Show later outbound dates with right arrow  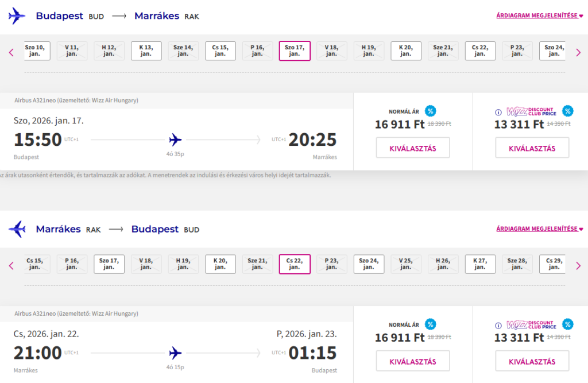578,53
